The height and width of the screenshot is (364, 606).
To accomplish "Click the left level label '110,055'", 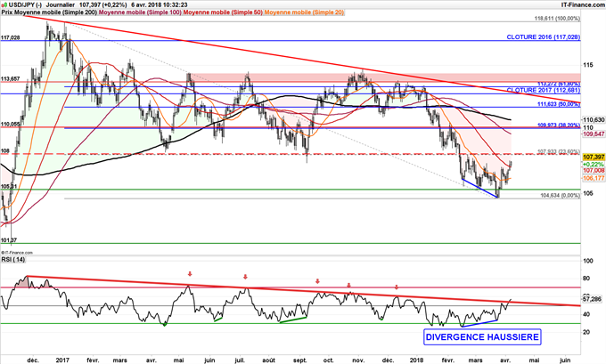I will (10, 125).
